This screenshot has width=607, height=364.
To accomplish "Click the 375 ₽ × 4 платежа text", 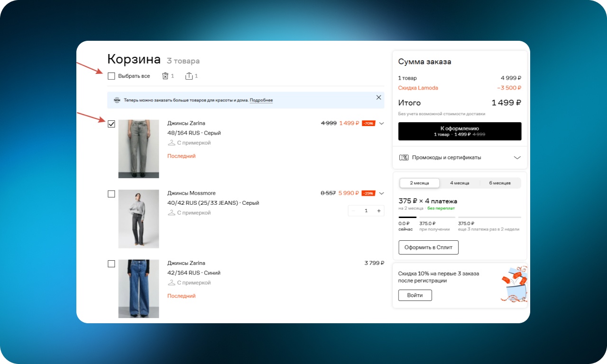I will click(x=428, y=201).
